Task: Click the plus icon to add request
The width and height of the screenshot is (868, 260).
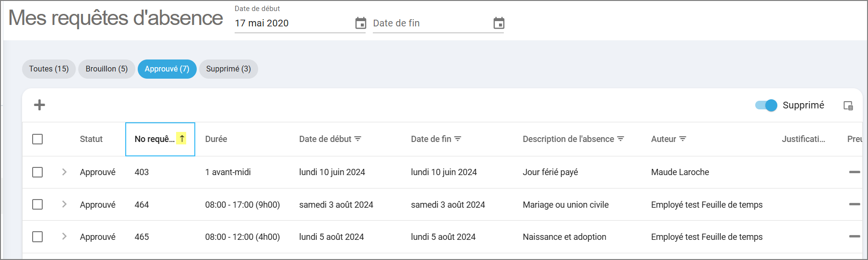Action: point(39,105)
